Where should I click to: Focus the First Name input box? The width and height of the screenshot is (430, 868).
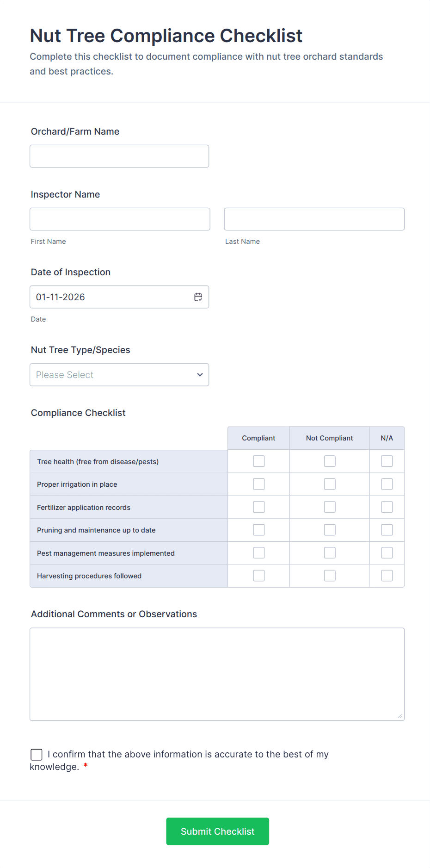point(119,219)
